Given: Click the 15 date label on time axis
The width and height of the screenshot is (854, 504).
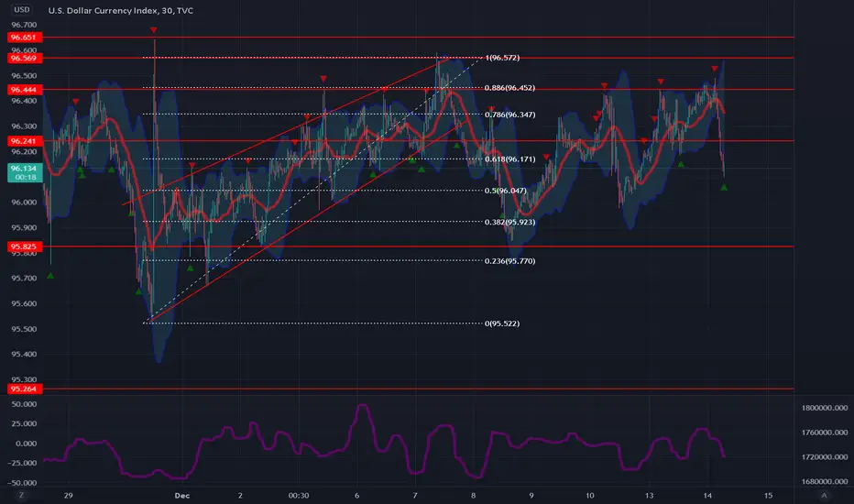Looking at the screenshot, I should coord(768,495).
